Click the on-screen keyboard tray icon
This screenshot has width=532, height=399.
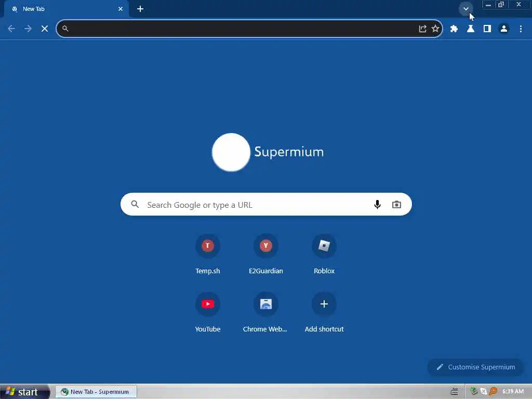455,392
